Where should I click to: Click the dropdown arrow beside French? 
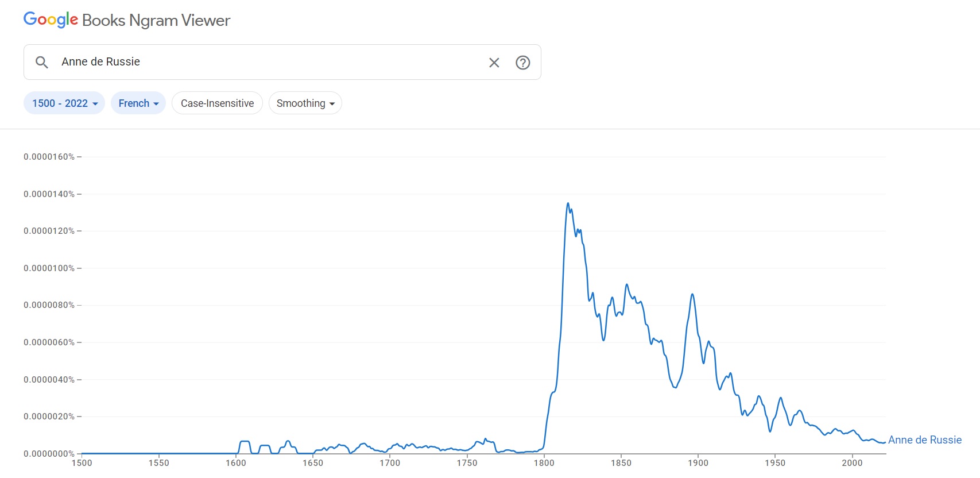pyautogui.click(x=156, y=104)
